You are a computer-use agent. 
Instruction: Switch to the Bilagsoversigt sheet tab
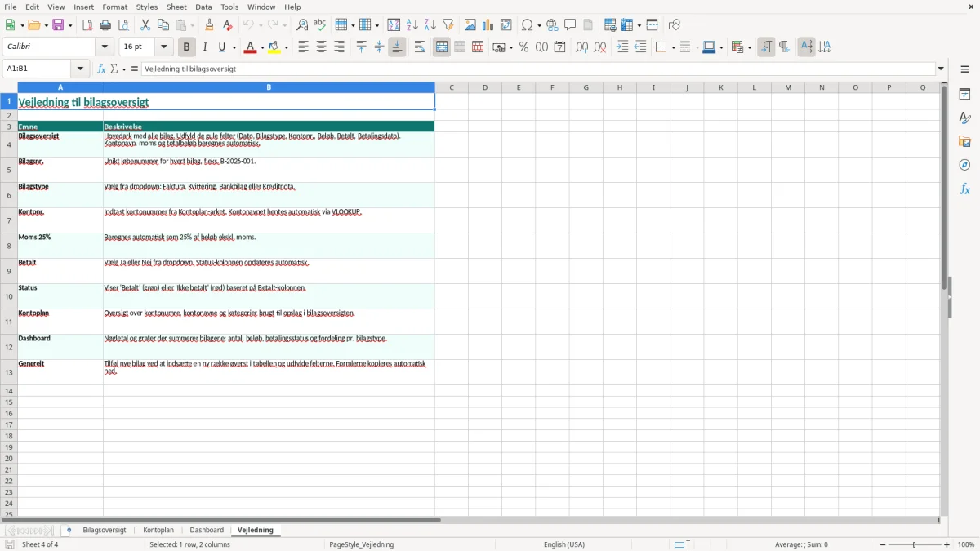coord(105,531)
